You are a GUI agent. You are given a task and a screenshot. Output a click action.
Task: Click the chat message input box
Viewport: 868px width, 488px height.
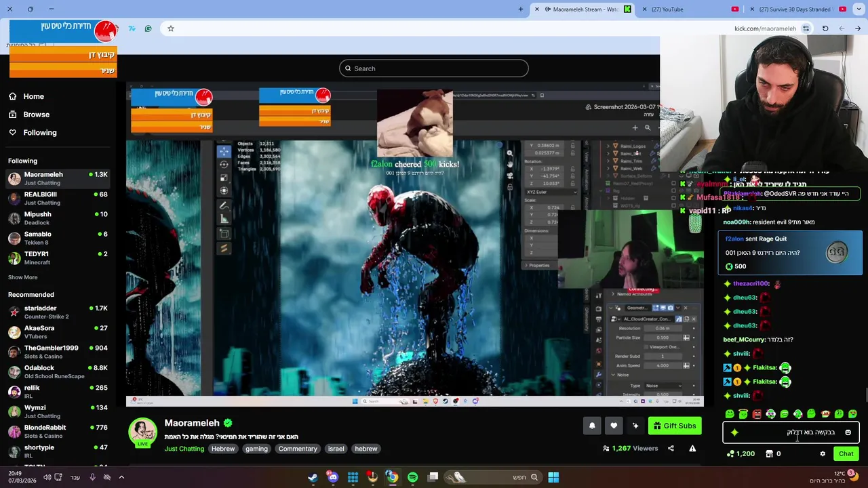click(x=791, y=432)
